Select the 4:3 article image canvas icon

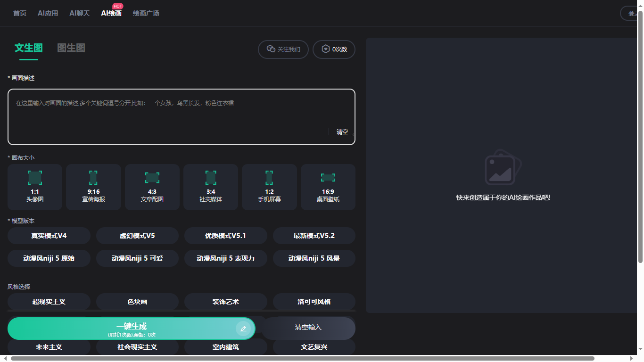pyautogui.click(x=152, y=177)
